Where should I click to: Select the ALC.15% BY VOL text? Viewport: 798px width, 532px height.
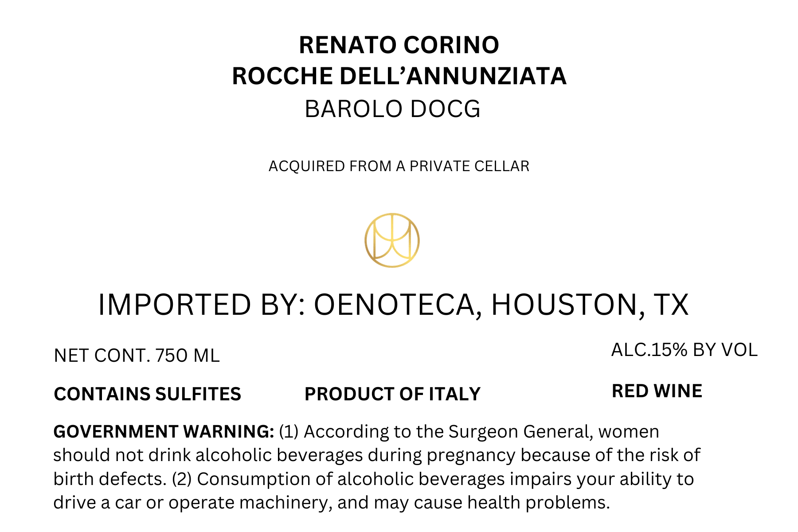(685, 350)
